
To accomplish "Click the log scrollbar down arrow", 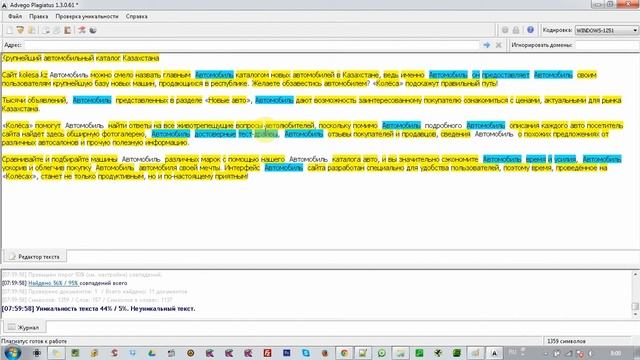I will click(635, 314).
